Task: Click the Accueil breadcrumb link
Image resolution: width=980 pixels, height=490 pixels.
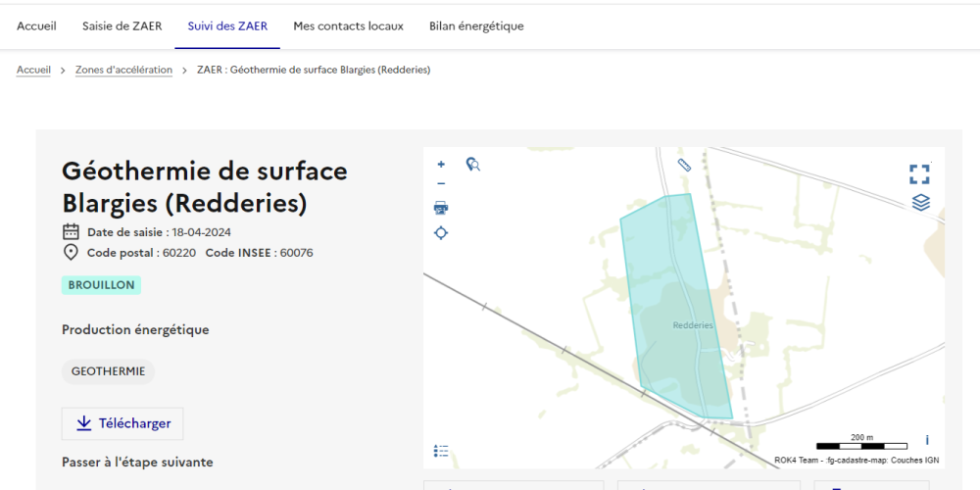Action: tap(33, 71)
